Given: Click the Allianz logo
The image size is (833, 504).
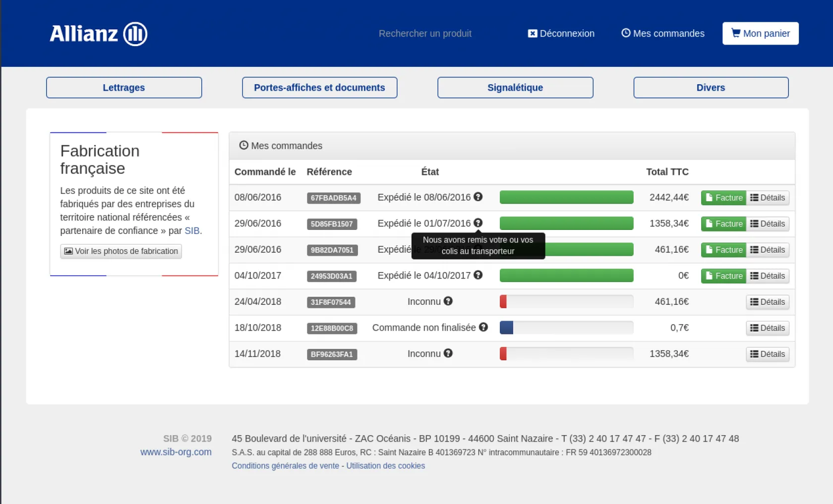Looking at the screenshot, I should pos(98,34).
